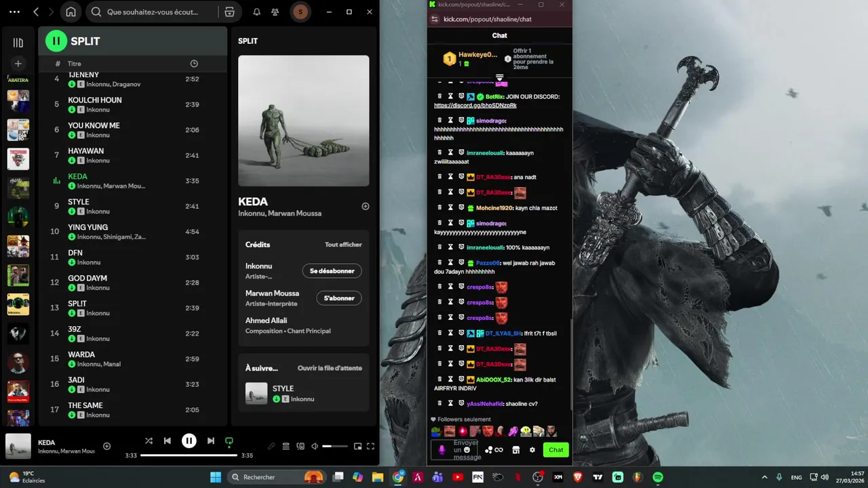Click Se désabonner next to Inkonnu
The width and height of the screenshot is (868, 488).
332,271
